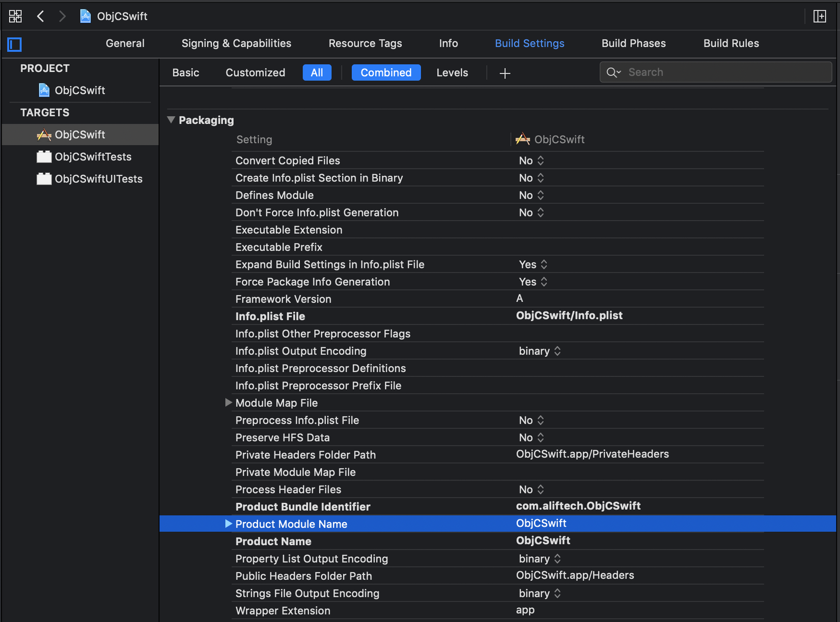Click the search magnifier filter icon

613,72
